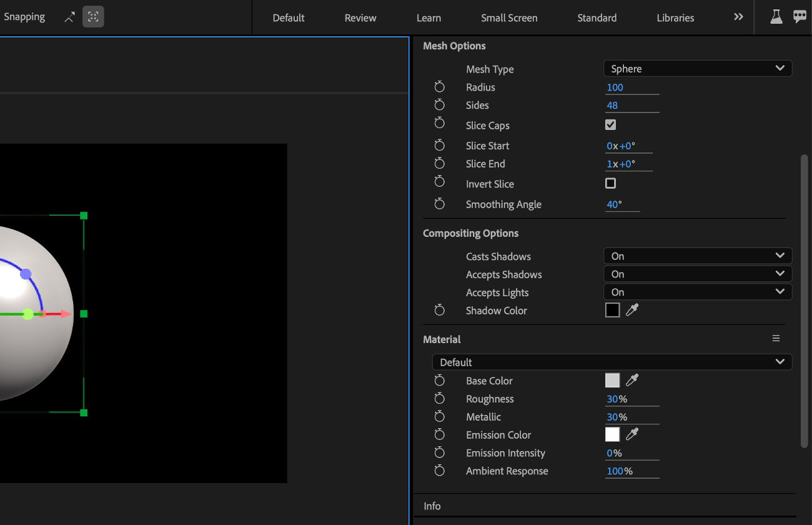Open the beaker beta features icon
This screenshot has width=812, height=525.
pyautogui.click(x=776, y=17)
